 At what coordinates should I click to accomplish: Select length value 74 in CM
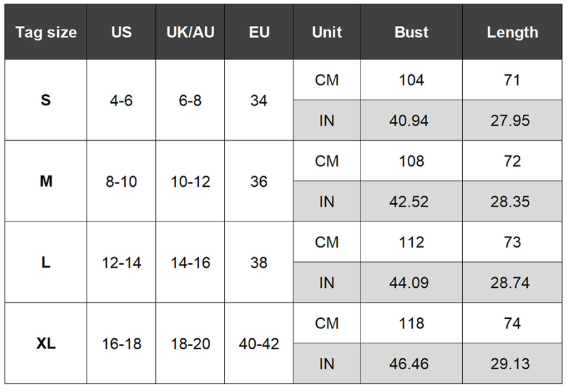(513, 323)
